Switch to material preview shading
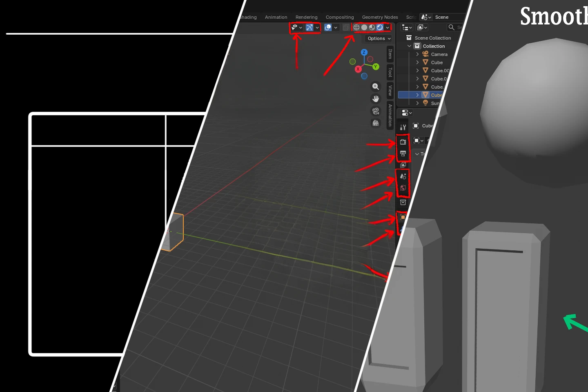The width and height of the screenshot is (588, 392). tap(372, 27)
